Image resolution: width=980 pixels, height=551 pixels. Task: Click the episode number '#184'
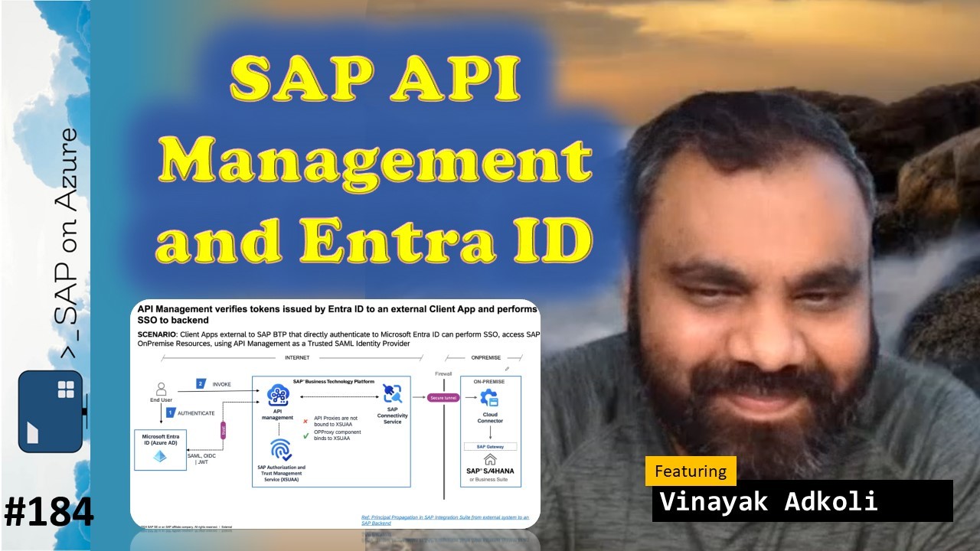[48, 512]
